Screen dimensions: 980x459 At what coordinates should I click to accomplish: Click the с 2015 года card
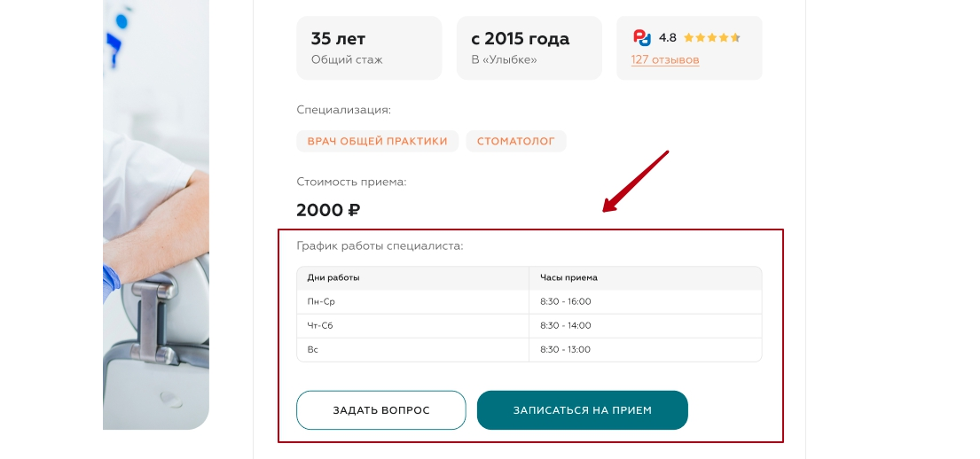(x=529, y=48)
